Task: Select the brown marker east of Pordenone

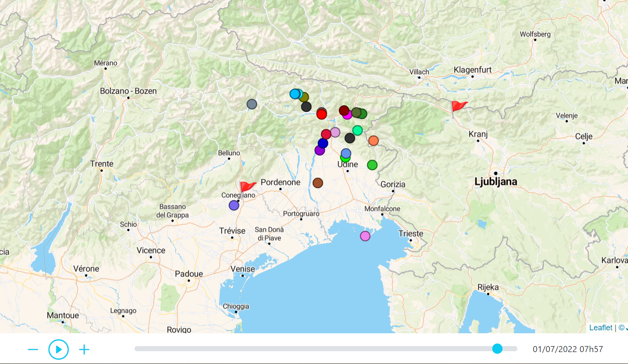Action: pos(318,183)
